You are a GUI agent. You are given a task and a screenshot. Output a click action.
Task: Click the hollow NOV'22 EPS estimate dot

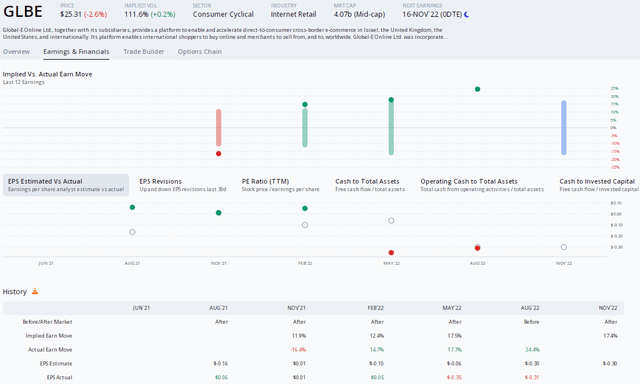[564, 247]
